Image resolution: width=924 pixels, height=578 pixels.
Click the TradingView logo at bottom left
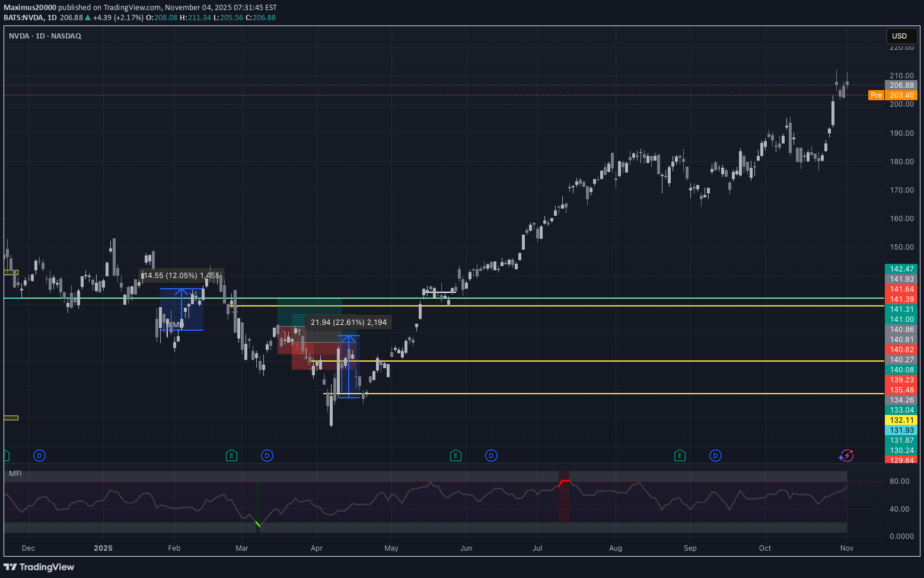click(39, 567)
